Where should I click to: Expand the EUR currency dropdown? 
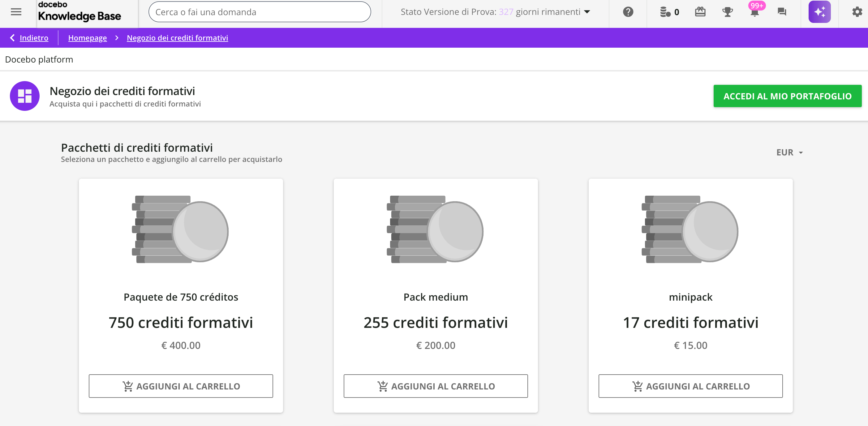(789, 152)
